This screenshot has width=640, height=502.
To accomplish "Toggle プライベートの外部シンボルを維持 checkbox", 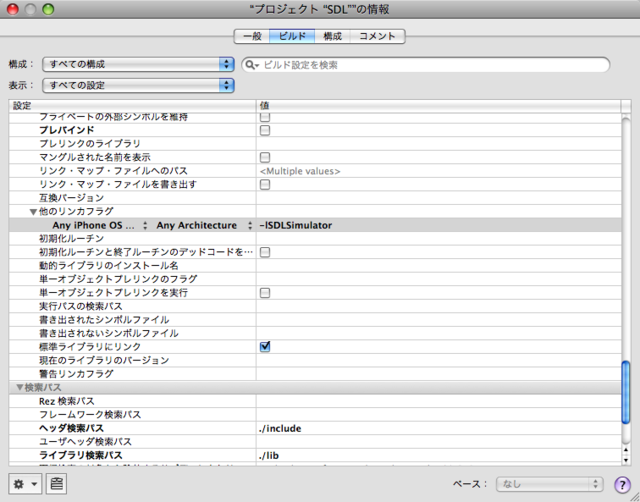I will click(x=265, y=118).
